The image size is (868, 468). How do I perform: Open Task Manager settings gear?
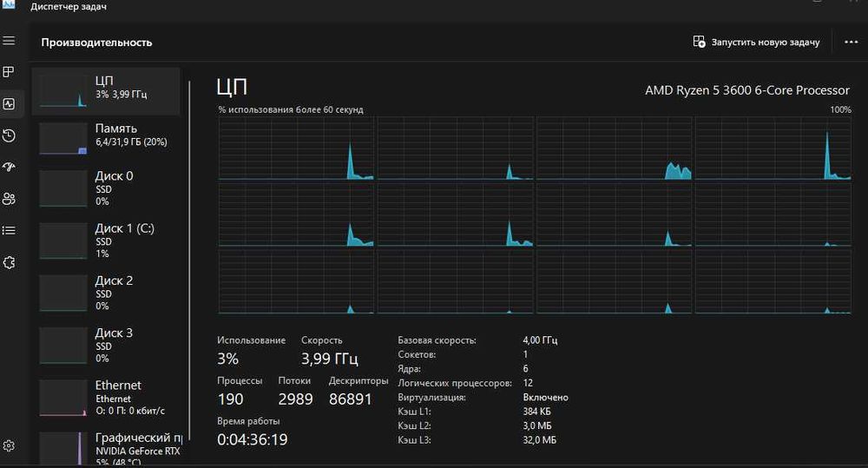point(9,445)
